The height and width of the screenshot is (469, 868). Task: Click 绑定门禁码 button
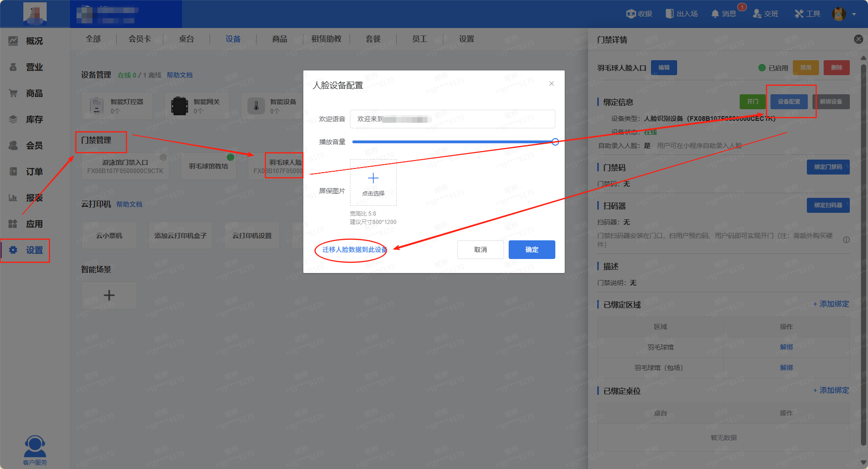(828, 167)
